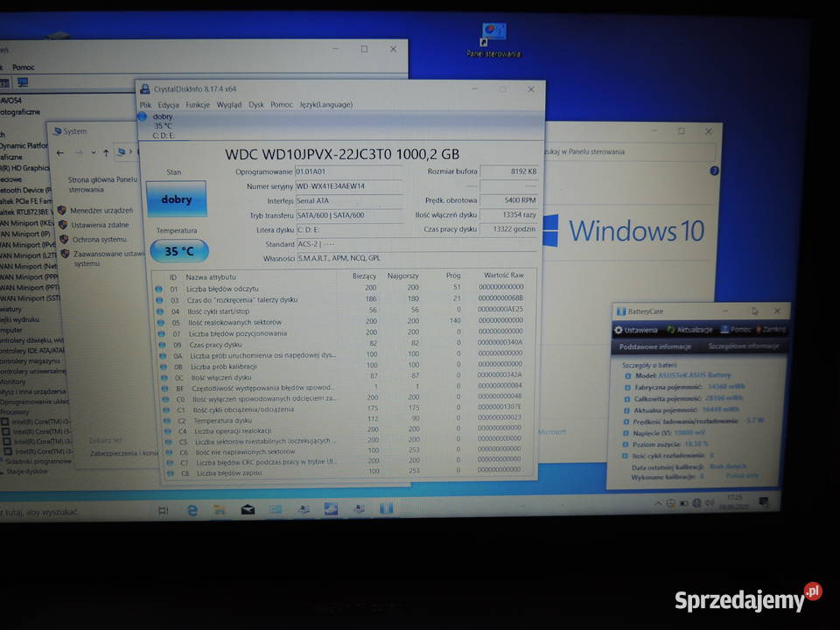This screenshot has width=840, height=630.
Task: Open 'Menedżer urządzeń' link in System window
Action: (x=101, y=211)
